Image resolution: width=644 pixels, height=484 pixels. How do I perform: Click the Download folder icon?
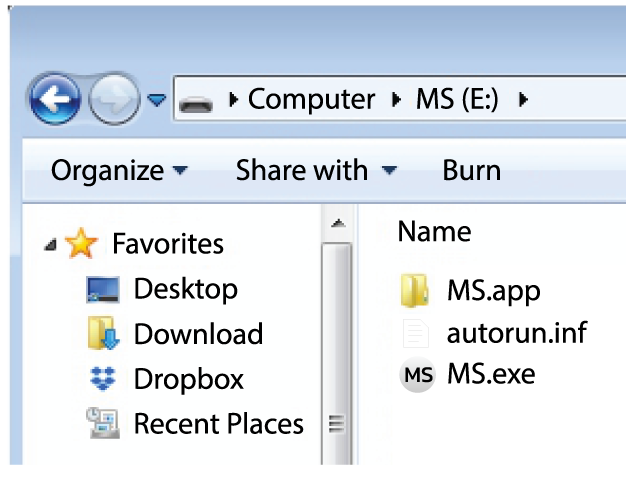[x=103, y=333]
